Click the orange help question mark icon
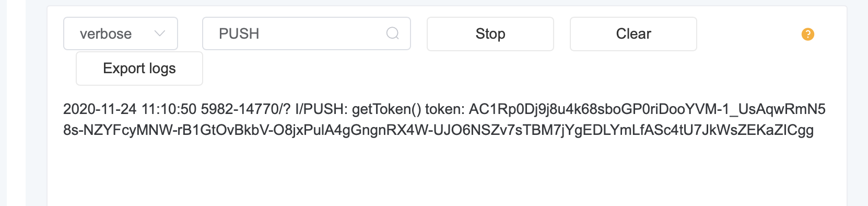Screen dimensions: 868x206 pos(807,34)
